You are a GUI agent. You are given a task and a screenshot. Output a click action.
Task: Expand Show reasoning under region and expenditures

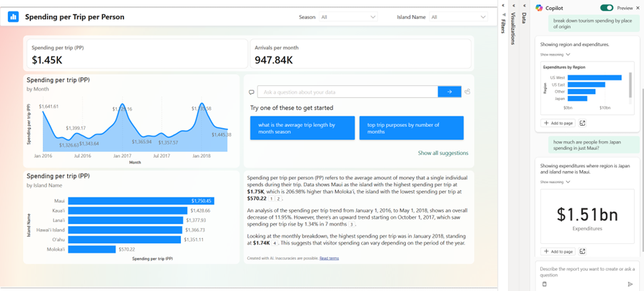pyautogui.click(x=555, y=54)
